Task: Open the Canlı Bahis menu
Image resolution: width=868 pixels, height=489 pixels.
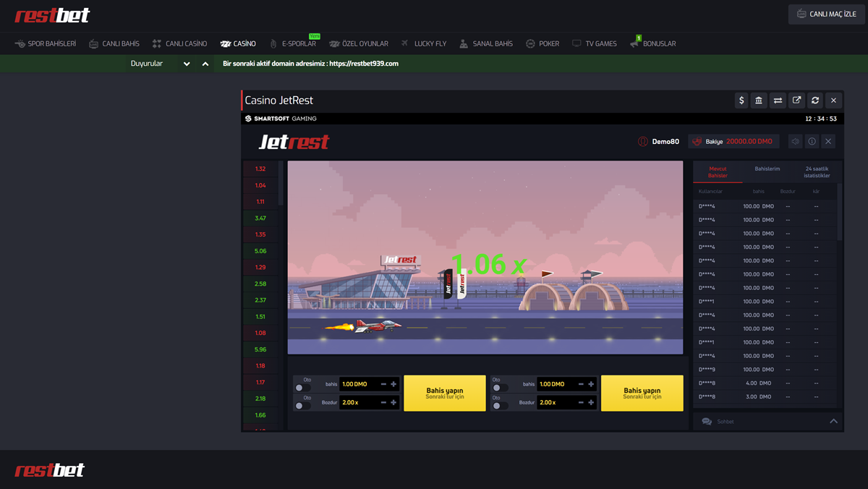Action: 114,43
